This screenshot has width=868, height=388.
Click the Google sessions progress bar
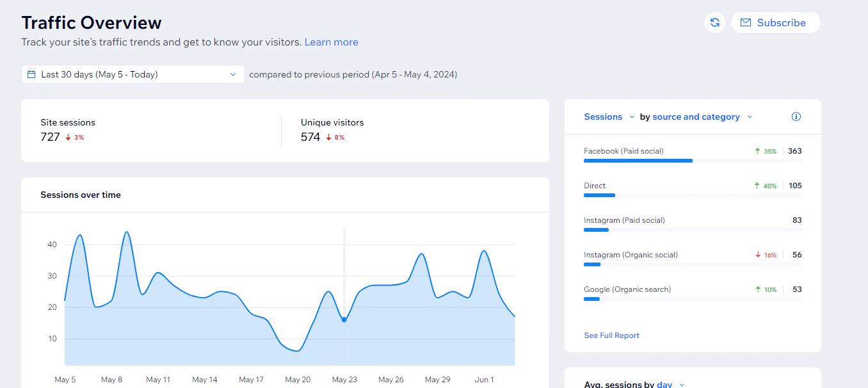click(x=693, y=299)
